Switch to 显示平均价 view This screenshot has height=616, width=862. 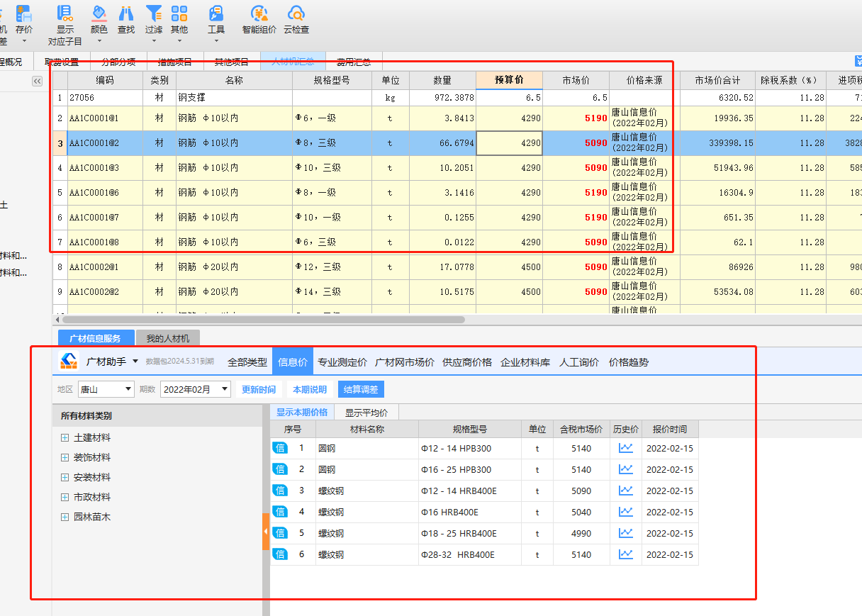pyautogui.click(x=366, y=412)
